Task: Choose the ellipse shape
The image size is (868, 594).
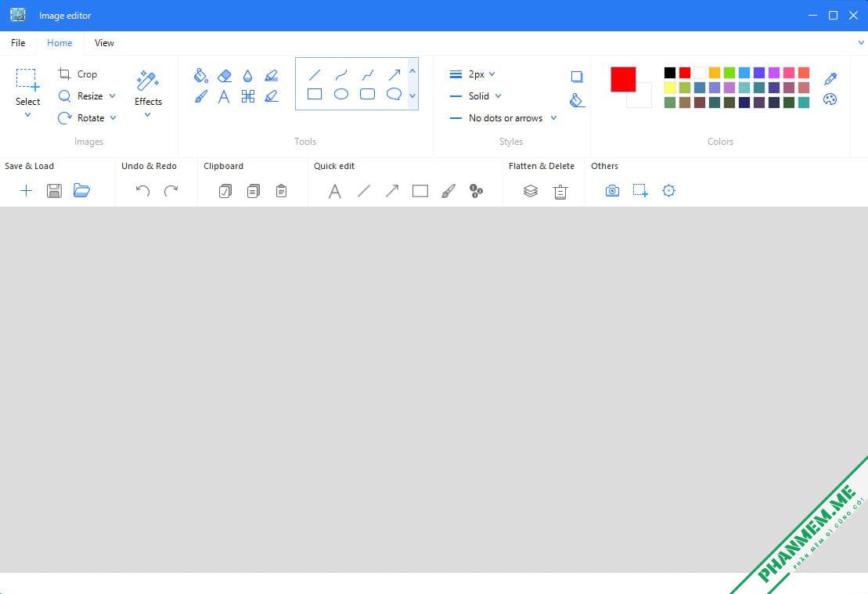Action: coord(341,94)
